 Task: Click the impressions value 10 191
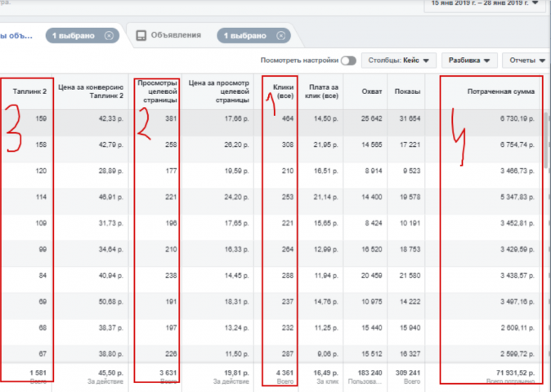click(410, 224)
